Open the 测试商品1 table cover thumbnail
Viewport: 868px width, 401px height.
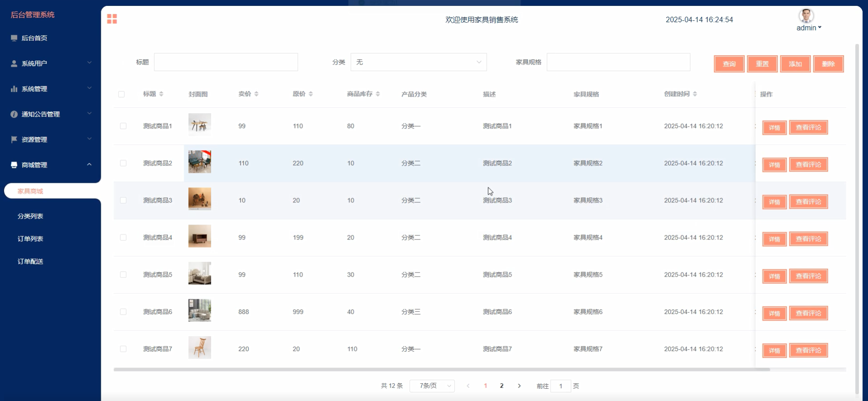(x=200, y=124)
